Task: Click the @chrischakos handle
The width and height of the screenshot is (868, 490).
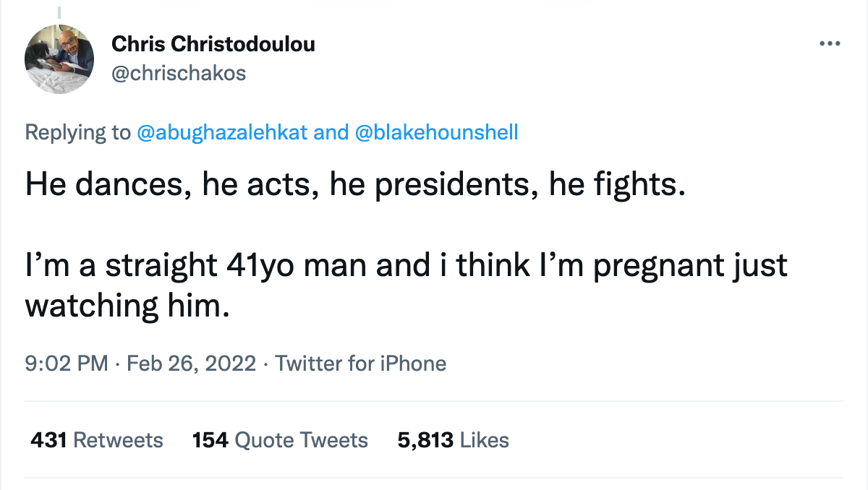Action: (179, 73)
